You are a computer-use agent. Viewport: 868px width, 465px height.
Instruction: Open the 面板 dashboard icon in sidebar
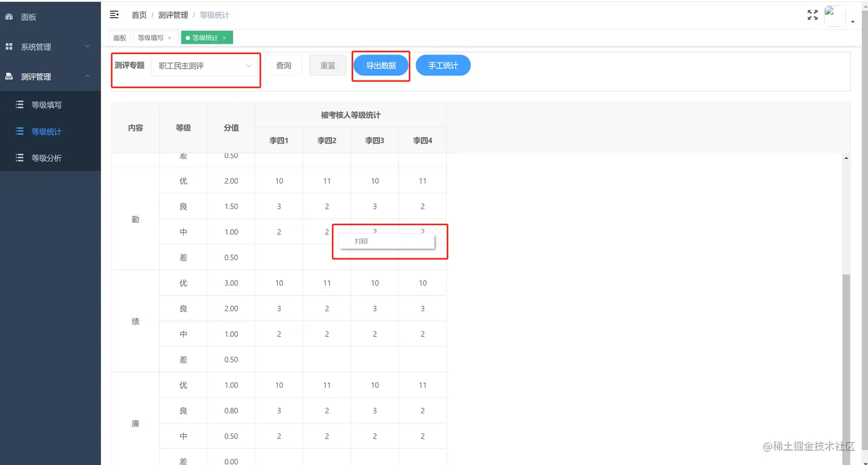(8, 17)
